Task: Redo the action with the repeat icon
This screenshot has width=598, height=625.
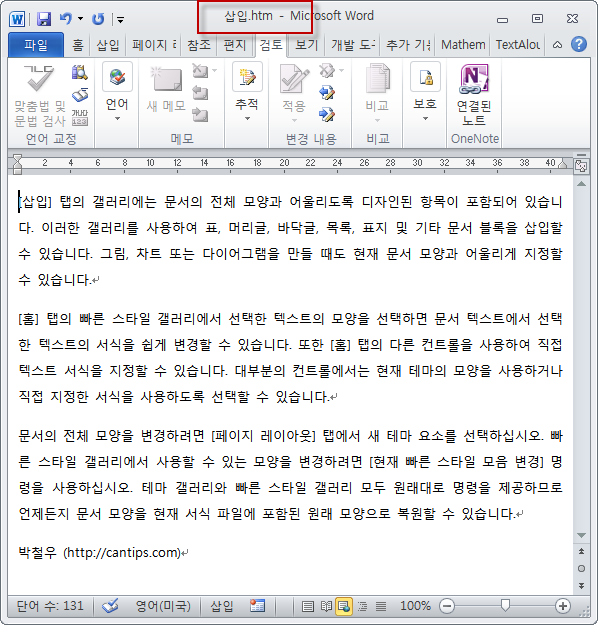Action: 98,18
